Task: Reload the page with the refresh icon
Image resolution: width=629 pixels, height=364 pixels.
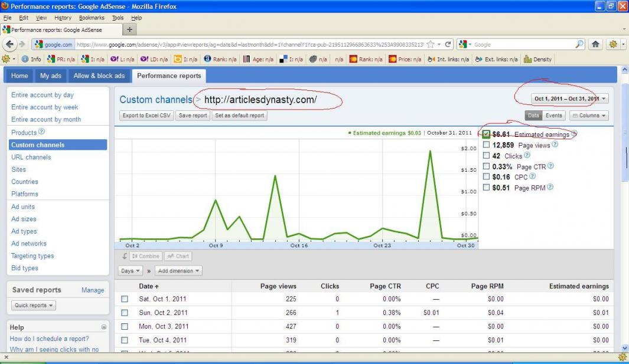Action: [x=448, y=44]
